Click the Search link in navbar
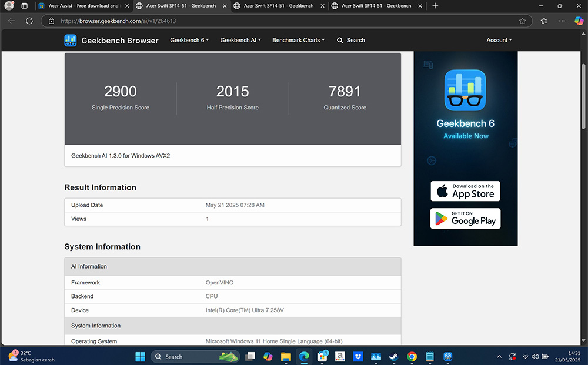 click(350, 40)
